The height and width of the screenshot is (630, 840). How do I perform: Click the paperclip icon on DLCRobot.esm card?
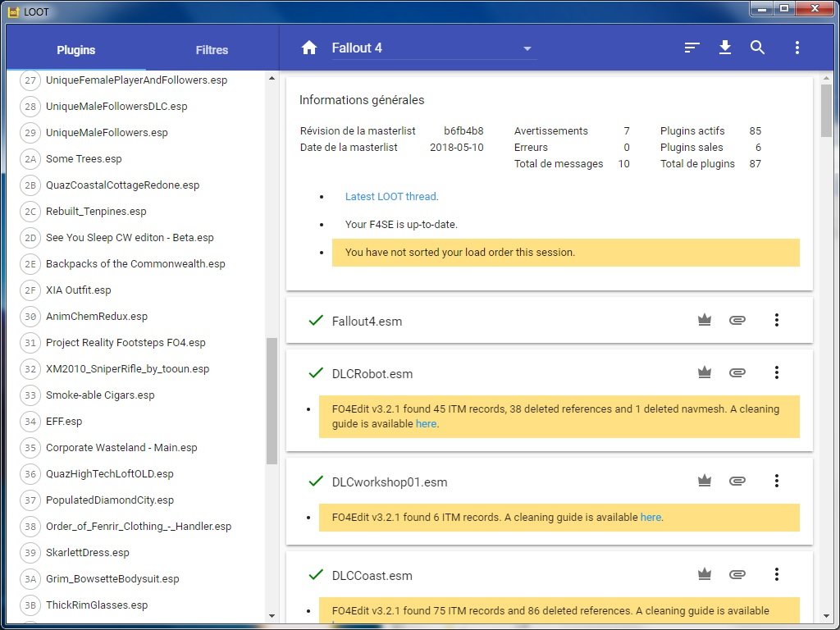pos(737,373)
